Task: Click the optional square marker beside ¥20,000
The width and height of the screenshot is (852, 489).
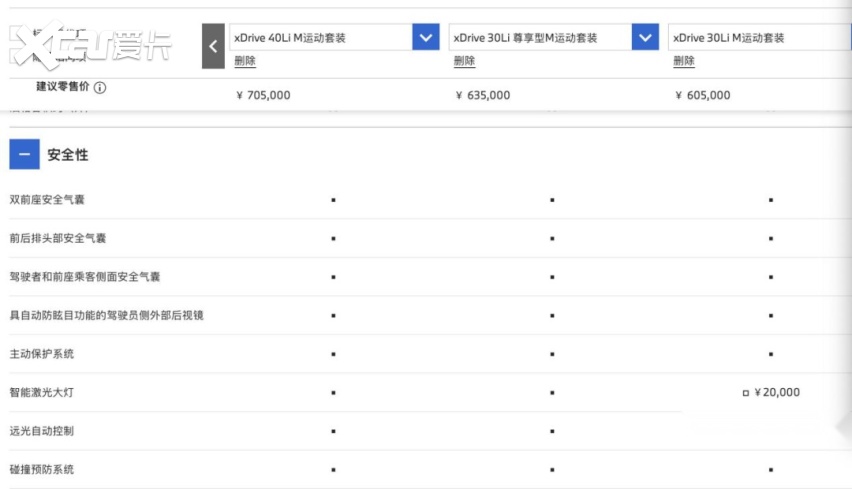Action: point(746,393)
